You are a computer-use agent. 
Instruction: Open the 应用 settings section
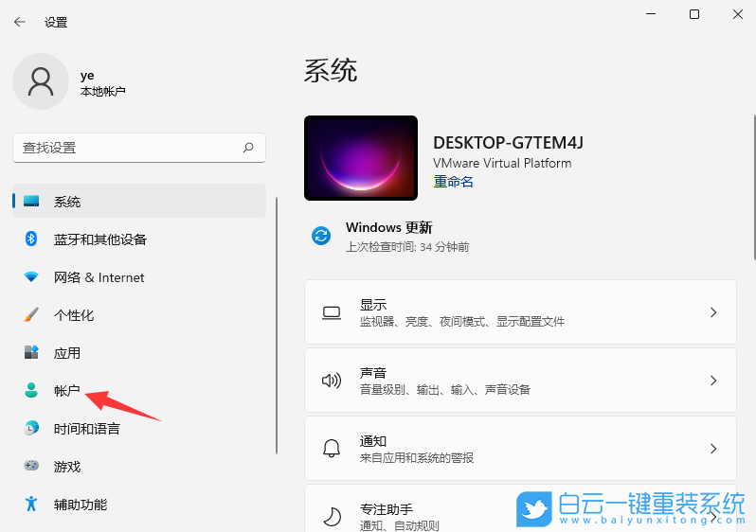139,353
